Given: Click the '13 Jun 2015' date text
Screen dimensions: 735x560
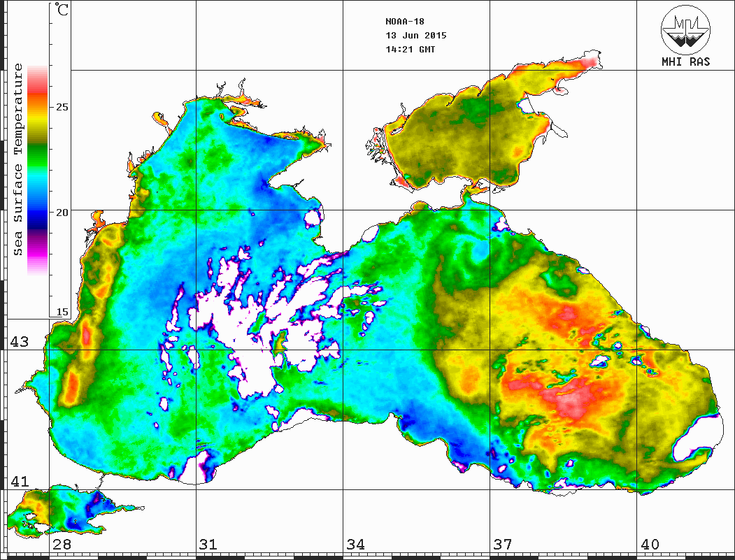Looking at the screenshot, I should tap(416, 36).
